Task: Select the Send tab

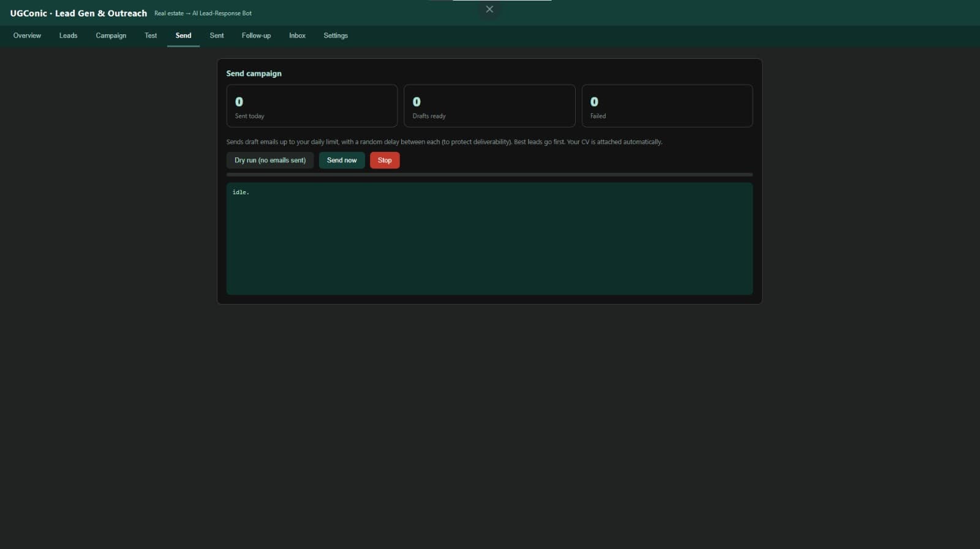Action: 183,36
